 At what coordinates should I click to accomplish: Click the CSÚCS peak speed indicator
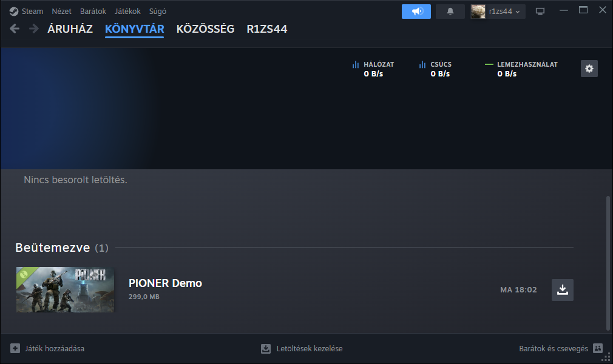[435, 69]
